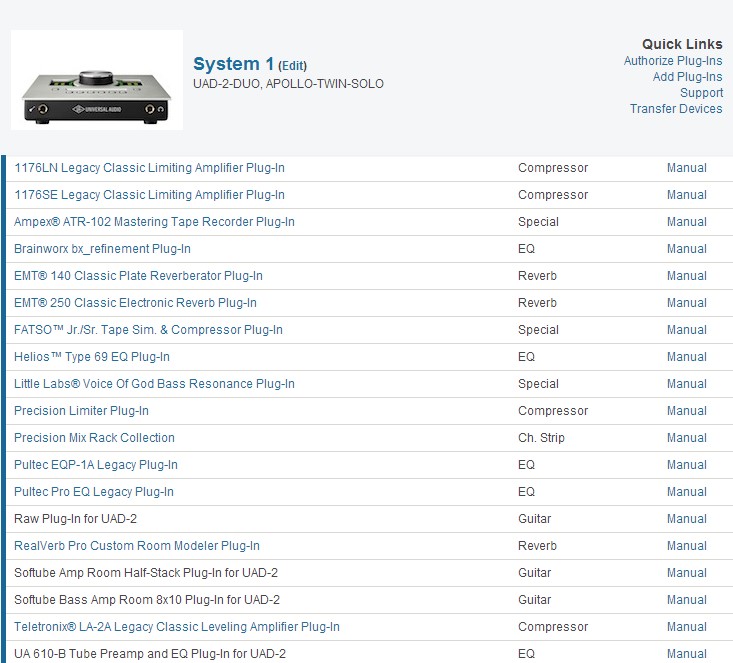
Task: Open Pultec EQP-1A Legacy Plug-In link
Action: [96, 465]
